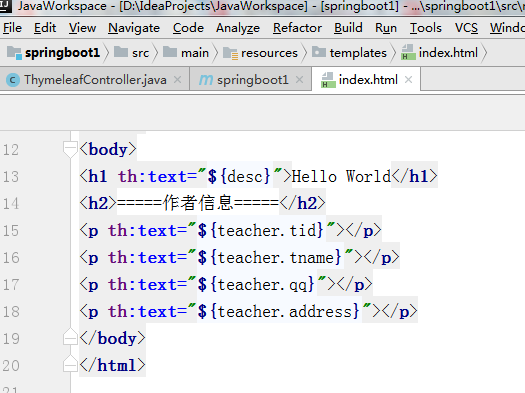Click the ${desc} expression on line 13

pyautogui.click(x=239, y=176)
